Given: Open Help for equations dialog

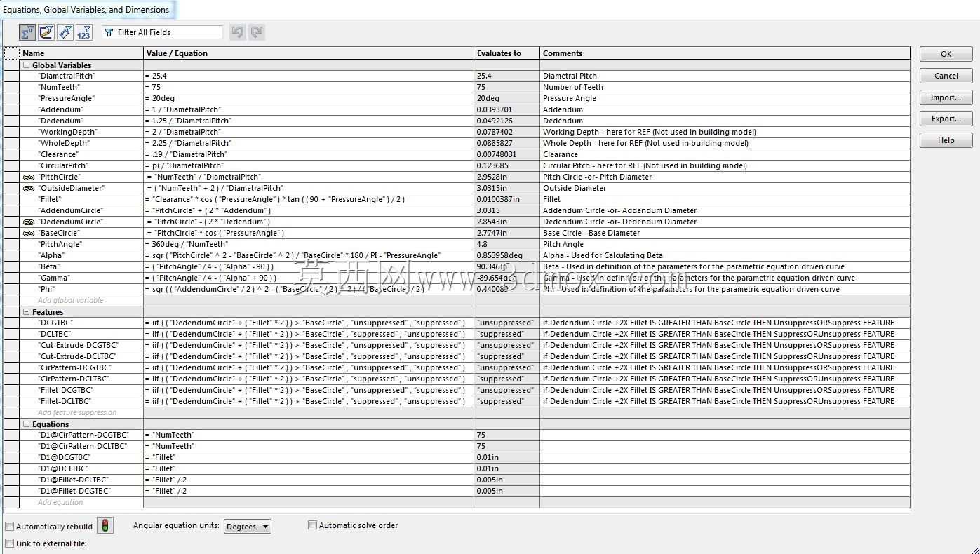Looking at the screenshot, I should [946, 140].
